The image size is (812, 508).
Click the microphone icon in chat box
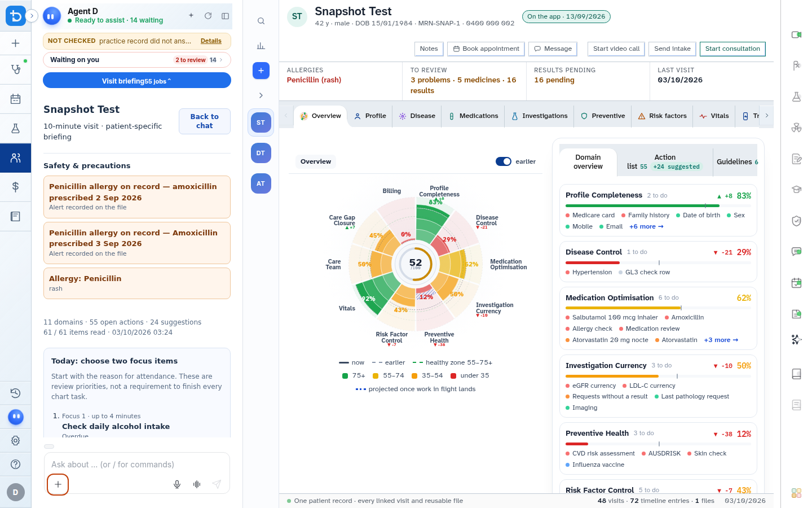pos(177,484)
